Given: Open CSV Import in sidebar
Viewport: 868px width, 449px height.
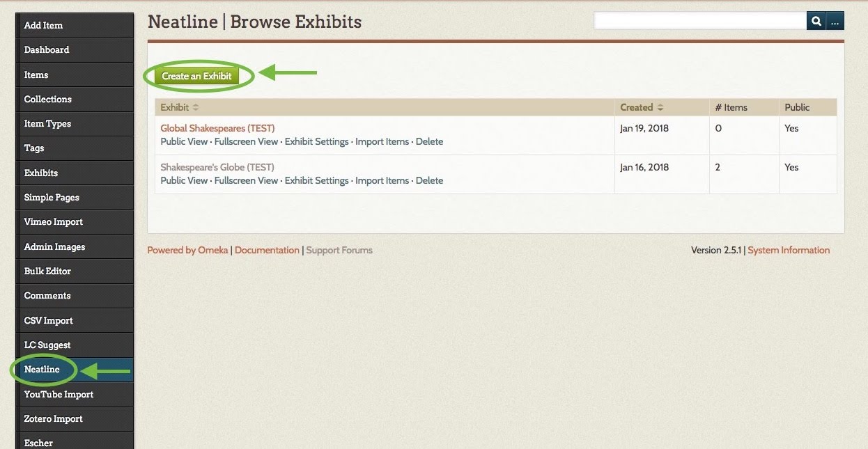Looking at the screenshot, I should click(75, 320).
